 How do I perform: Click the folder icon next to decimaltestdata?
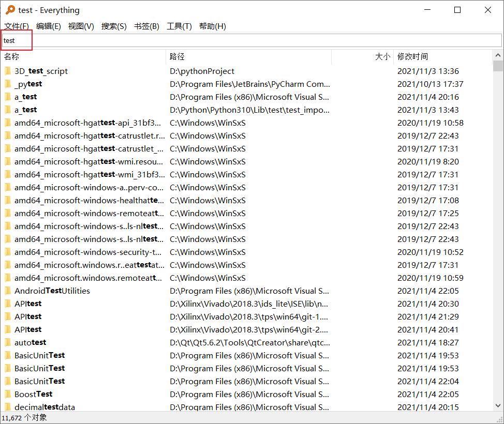coord(8,407)
